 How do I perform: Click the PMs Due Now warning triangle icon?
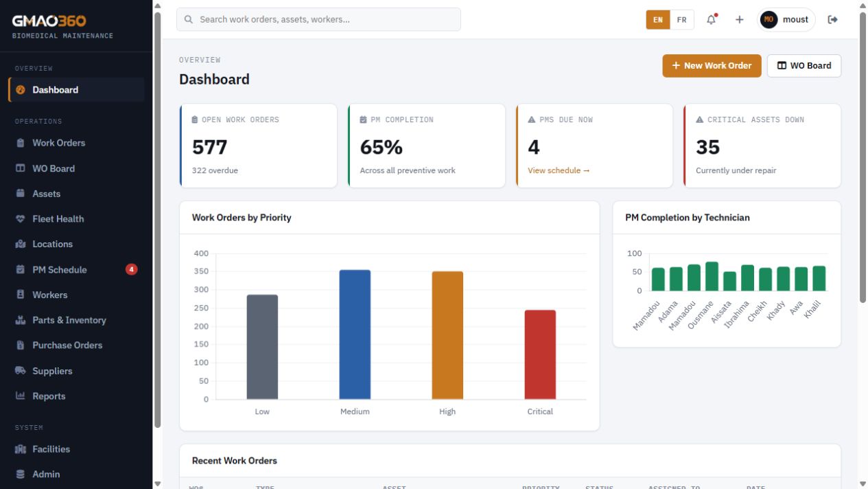click(x=531, y=120)
